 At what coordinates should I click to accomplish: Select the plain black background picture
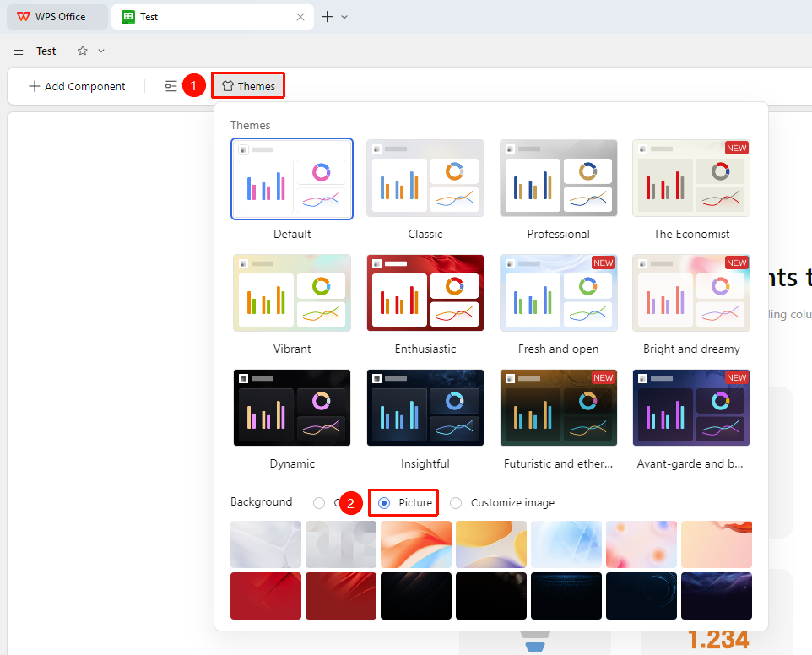[x=491, y=595]
